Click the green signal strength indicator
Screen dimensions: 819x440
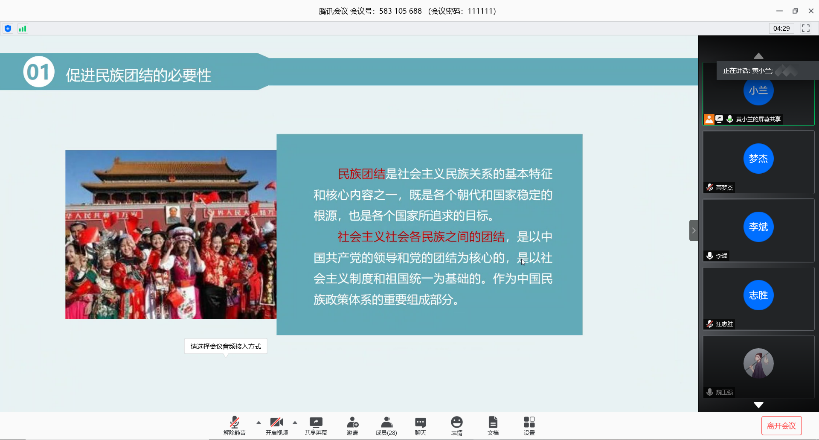[23, 29]
